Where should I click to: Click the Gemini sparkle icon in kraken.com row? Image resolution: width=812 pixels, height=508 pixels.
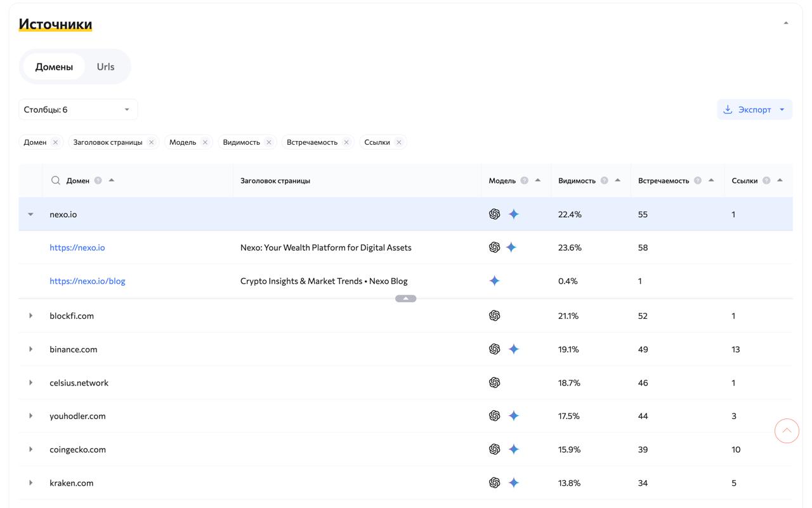(514, 483)
